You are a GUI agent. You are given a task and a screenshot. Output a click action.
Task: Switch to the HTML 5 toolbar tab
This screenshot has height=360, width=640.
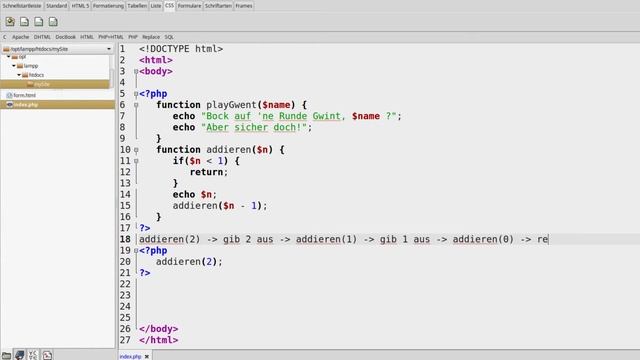(80, 6)
